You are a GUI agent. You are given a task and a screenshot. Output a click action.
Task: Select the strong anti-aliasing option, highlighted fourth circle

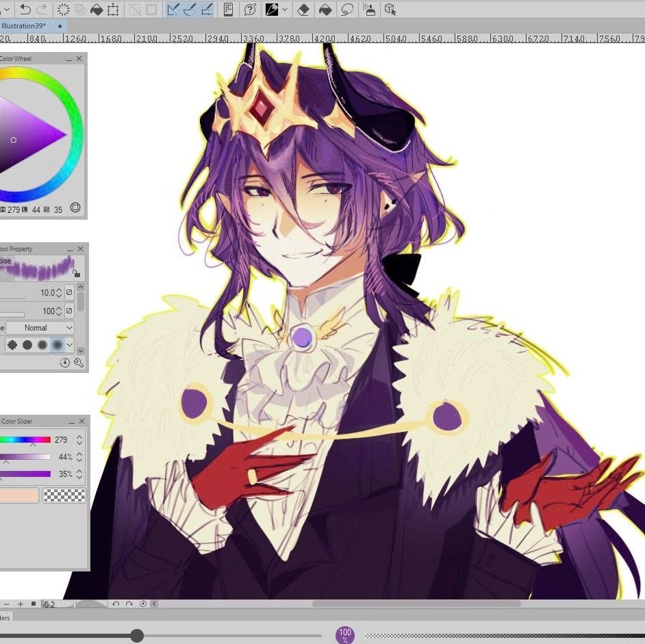pos(58,345)
